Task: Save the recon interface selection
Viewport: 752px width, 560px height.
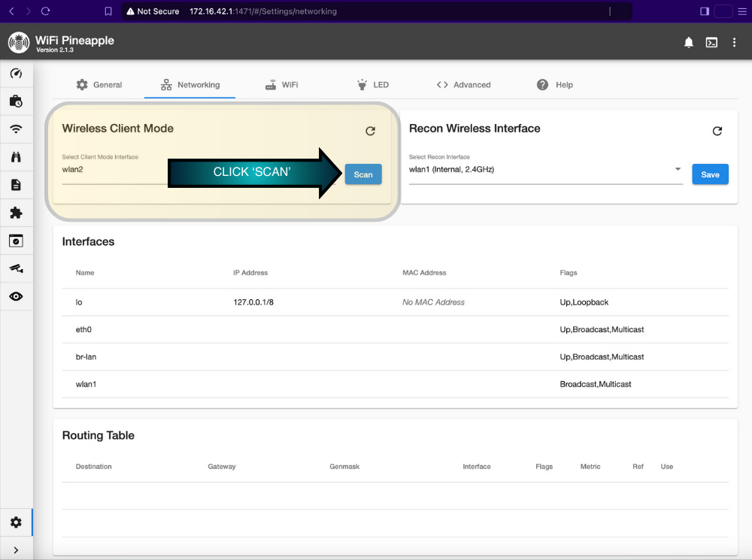Action: click(x=710, y=174)
